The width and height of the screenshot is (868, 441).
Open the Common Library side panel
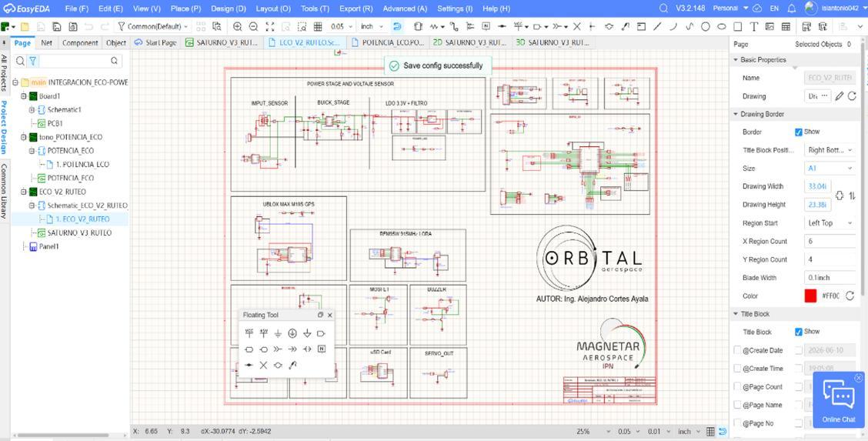click(5, 191)
